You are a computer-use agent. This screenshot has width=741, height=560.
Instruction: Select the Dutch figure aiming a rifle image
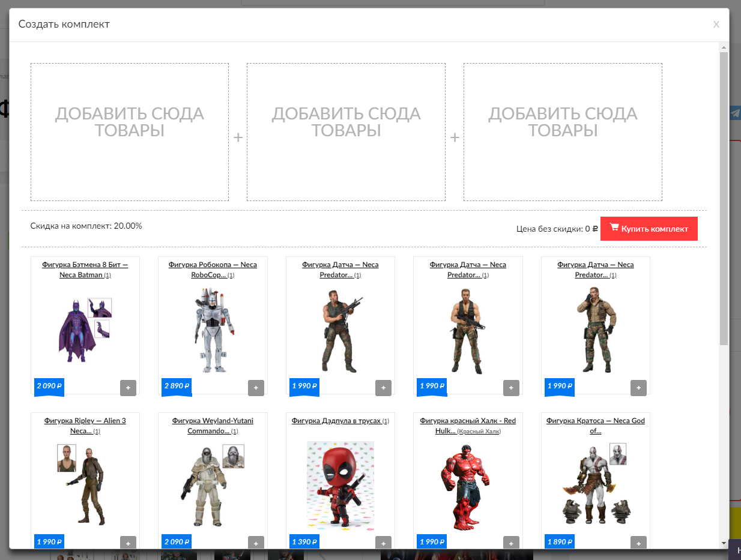(341, 330)
